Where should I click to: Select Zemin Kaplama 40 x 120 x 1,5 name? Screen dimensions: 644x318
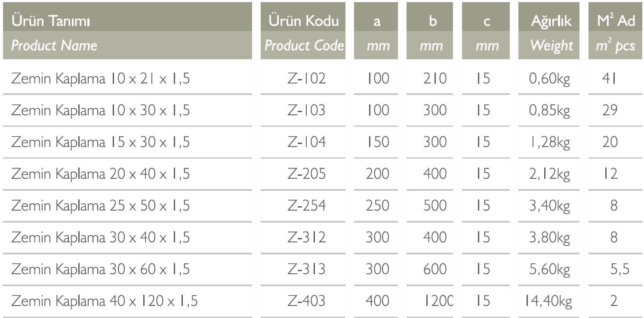[x=105, y=301]
